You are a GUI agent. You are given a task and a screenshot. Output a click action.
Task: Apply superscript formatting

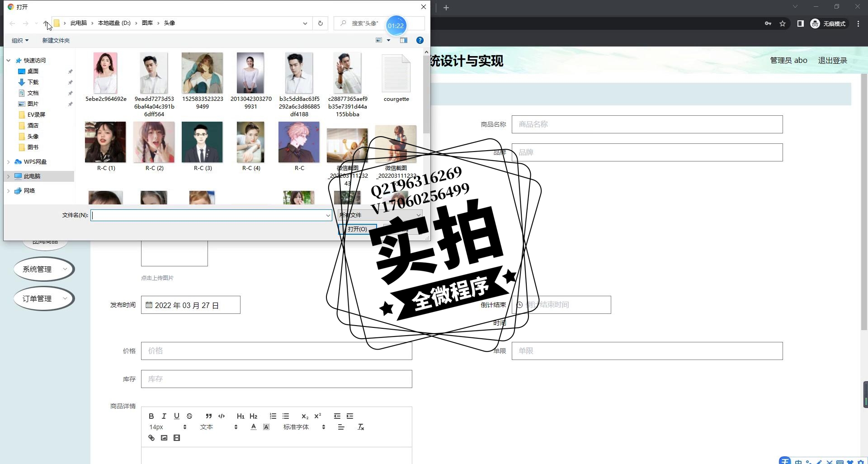click(317, 416)
